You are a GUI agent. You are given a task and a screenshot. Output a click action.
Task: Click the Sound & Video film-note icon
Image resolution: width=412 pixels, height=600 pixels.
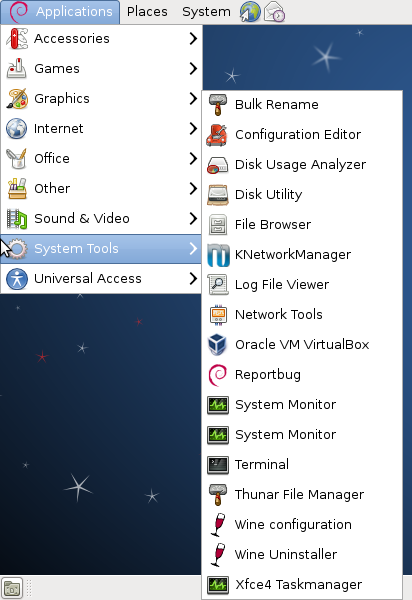point(17,218)
